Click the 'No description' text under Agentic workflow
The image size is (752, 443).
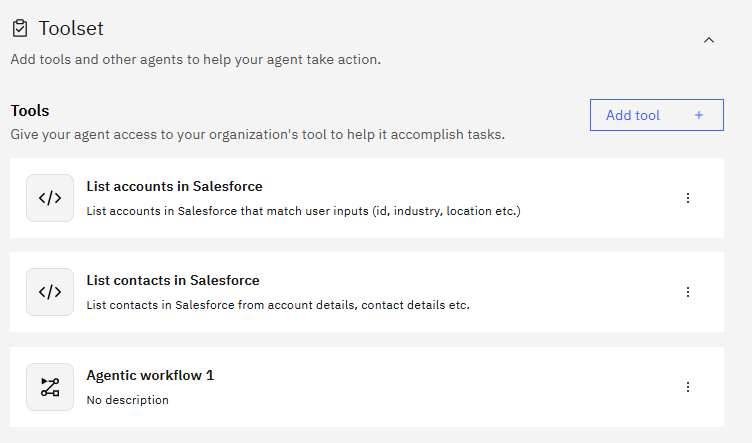click(x=127, y=400)
